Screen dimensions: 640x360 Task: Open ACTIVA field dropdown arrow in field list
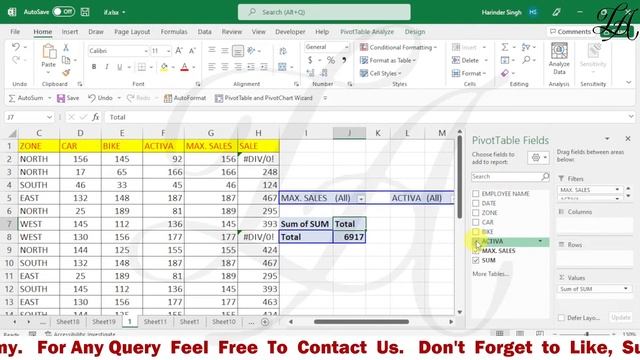coord(540,241)
